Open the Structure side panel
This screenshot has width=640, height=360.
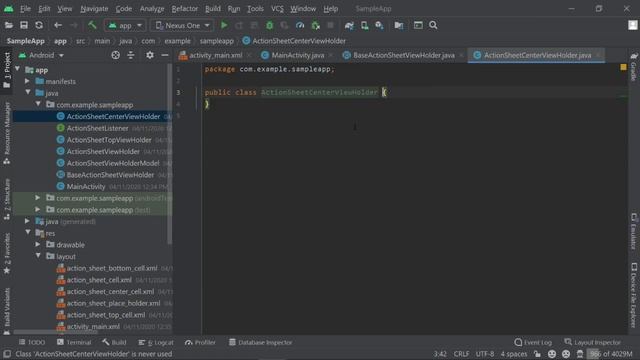pyautogui.click(x=7, y=200)
